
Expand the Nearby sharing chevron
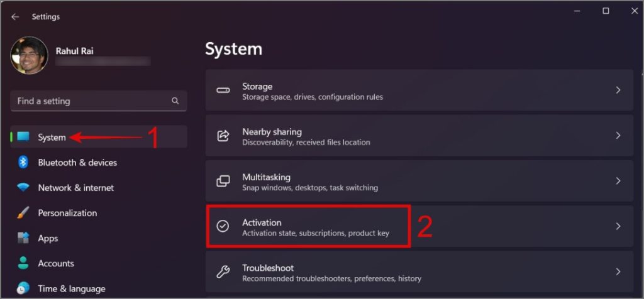pos(618,136)
